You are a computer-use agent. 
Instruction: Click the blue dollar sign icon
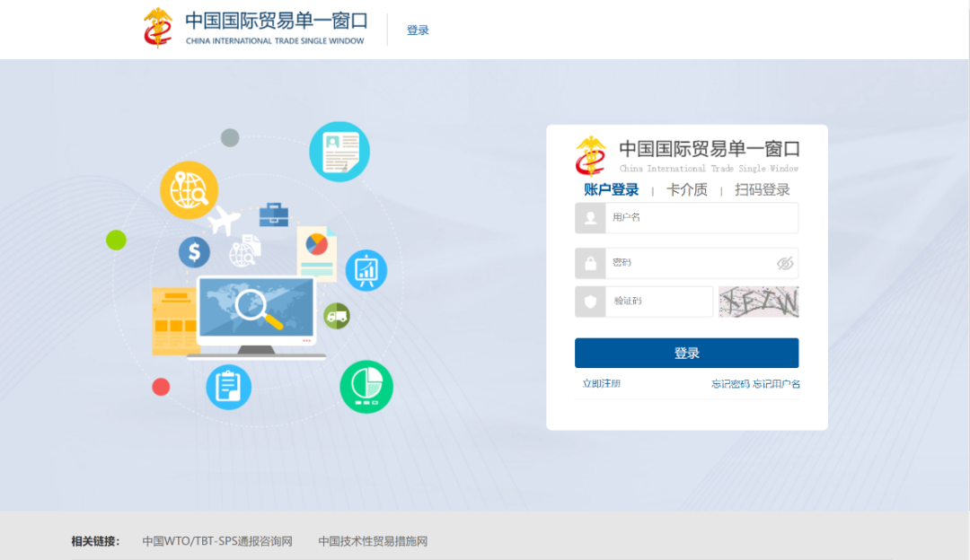click(194, 252)
